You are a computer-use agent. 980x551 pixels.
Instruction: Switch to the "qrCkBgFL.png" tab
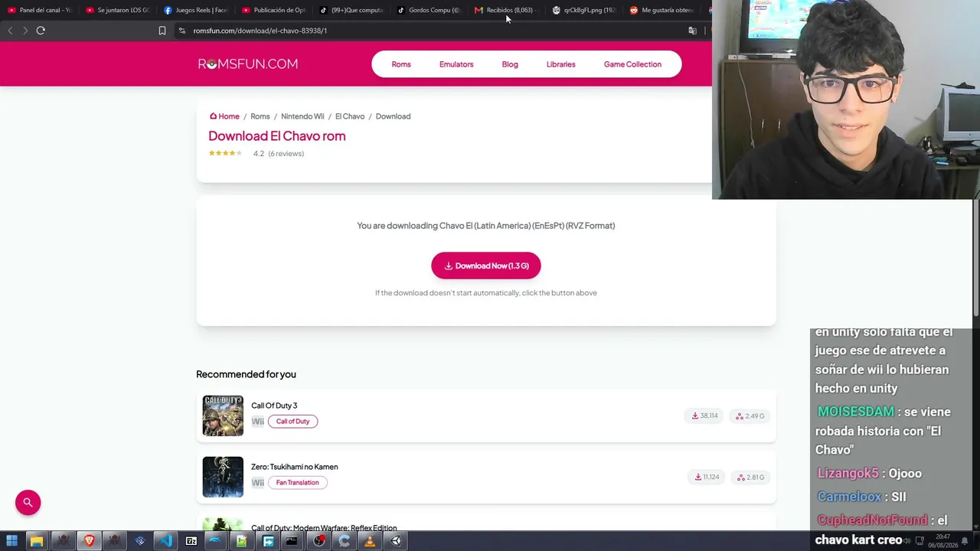point(584,10)
